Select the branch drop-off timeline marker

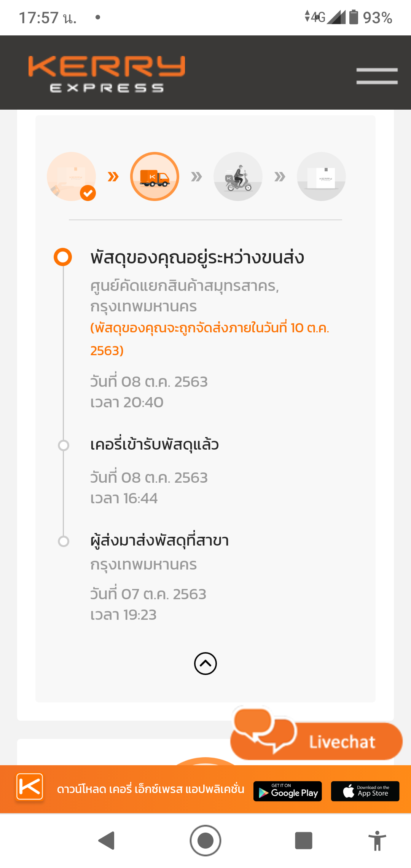(64, 541)
